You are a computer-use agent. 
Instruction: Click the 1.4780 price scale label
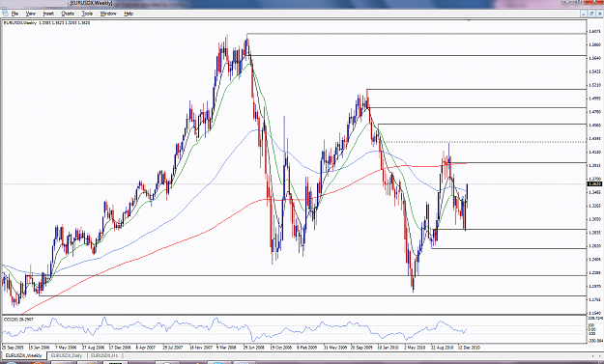click(x=594, y=112)
